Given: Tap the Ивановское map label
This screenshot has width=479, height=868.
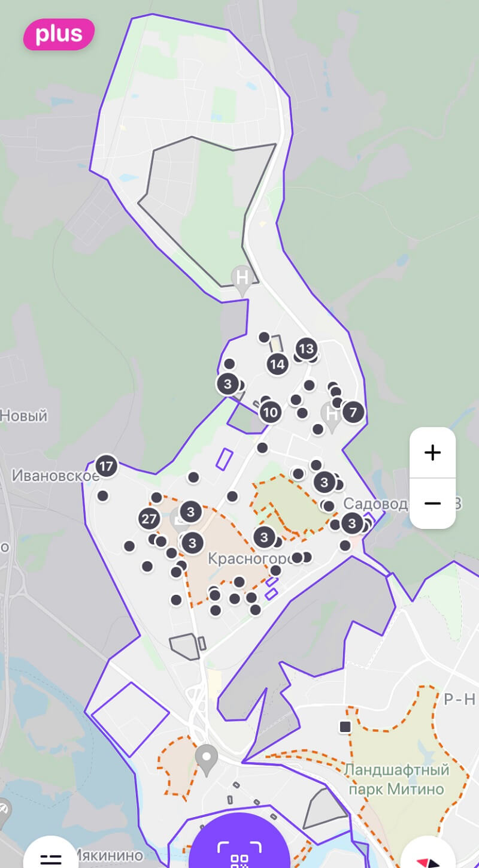Looking at the screenshot, I should (56, 476).
